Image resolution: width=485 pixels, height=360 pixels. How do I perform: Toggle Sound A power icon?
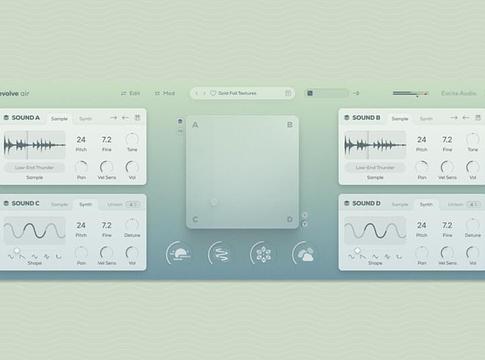6,118
